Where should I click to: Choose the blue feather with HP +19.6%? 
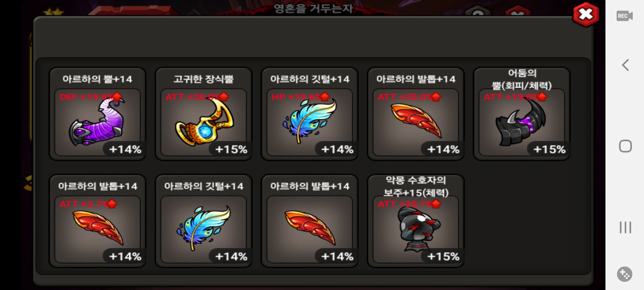[x=309, y=114]
